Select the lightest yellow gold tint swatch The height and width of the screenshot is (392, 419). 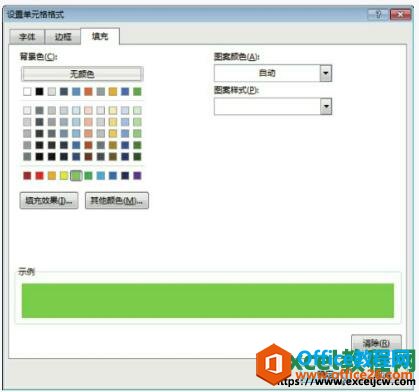113,110
